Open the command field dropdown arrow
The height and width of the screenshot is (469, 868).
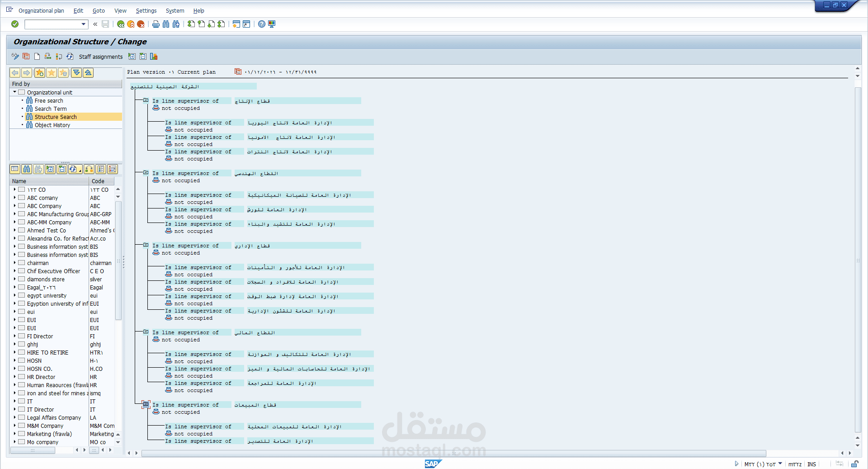tap(84, 24)
